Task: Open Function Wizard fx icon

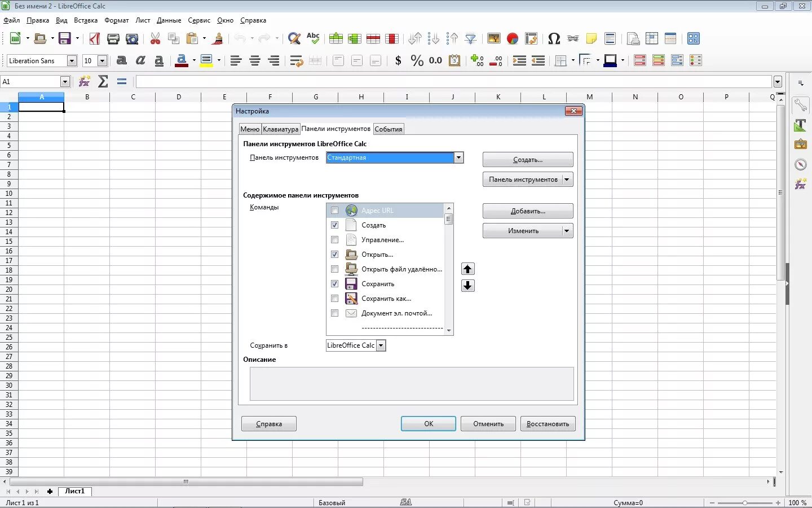Action: coord(85,81)
